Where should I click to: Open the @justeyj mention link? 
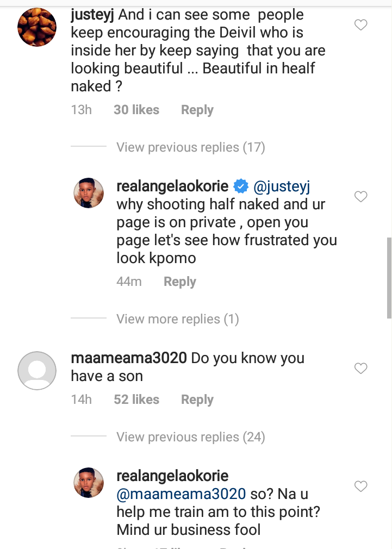click(x=281, y=187)
